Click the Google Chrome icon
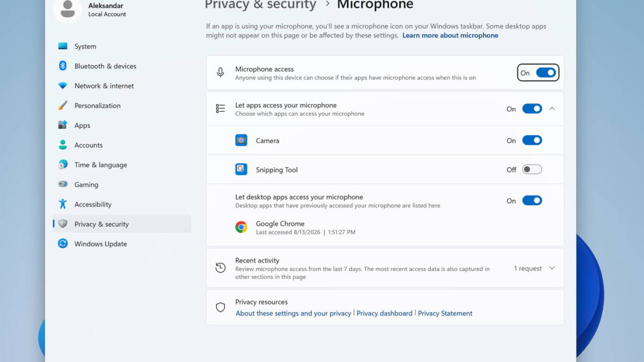 (x=241, y=227)
